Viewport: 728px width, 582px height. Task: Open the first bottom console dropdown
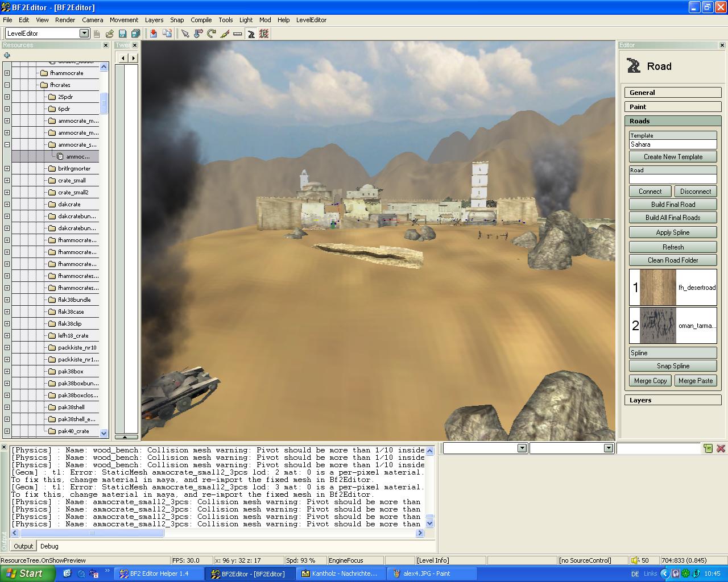click(x=522, y=448)
